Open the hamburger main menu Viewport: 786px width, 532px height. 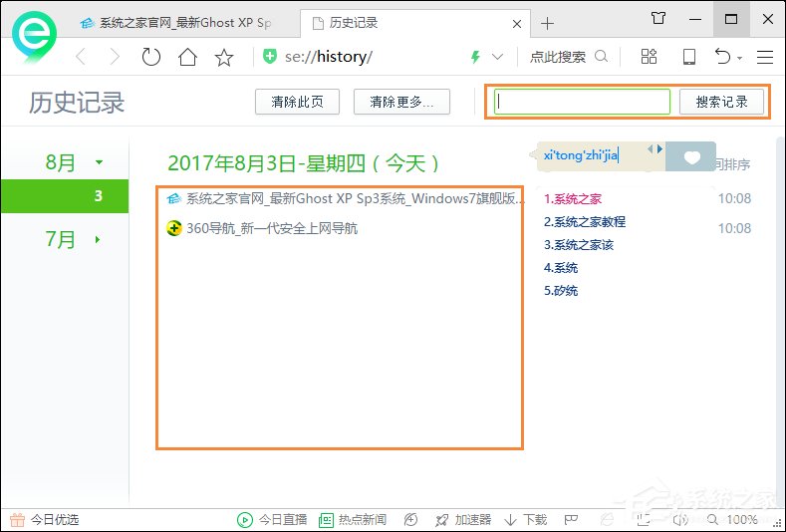765,57
